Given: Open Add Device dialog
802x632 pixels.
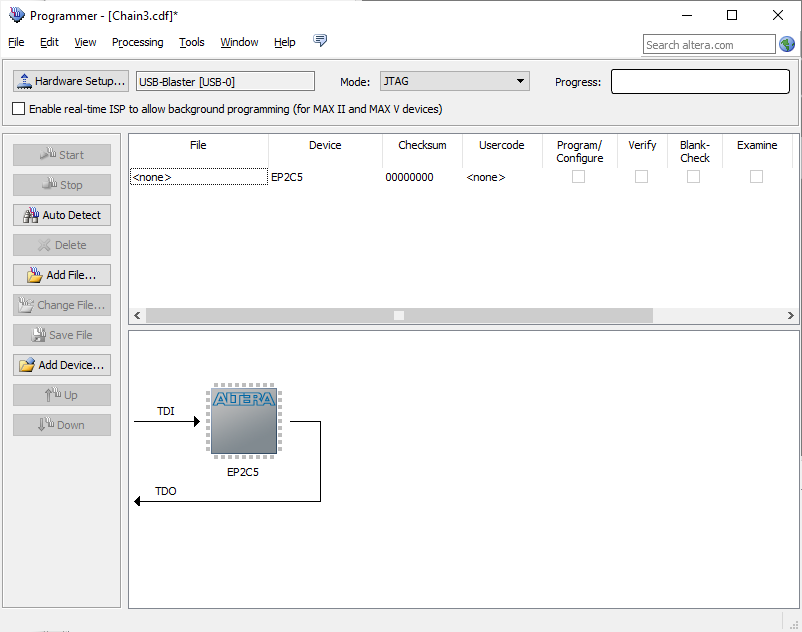Looking at the screenshot, I should click(62, 365).
